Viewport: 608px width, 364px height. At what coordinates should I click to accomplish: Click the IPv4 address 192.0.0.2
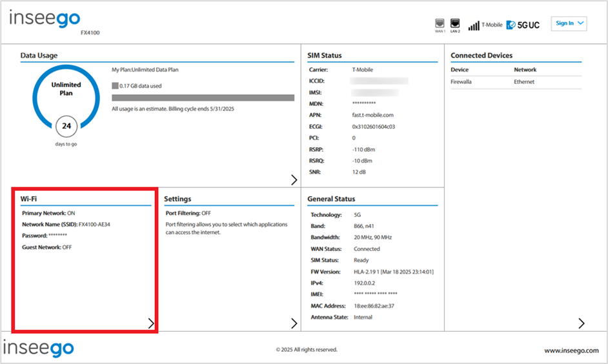364,283
